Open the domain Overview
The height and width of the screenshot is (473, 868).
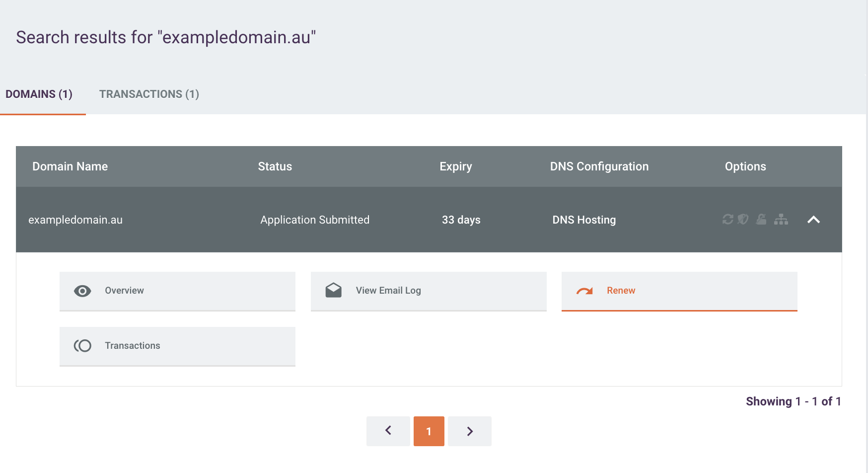tap(177, 291)
